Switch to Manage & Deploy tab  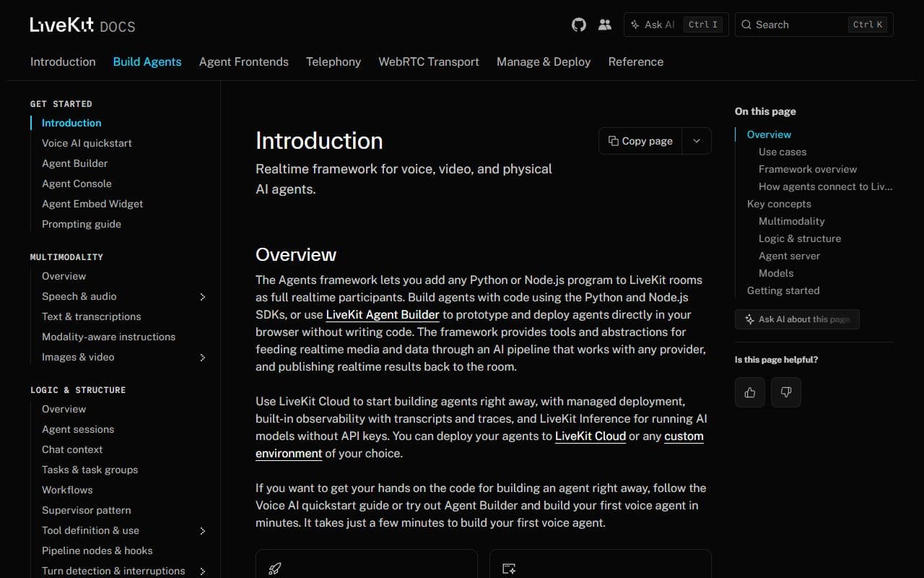click(x=544, y=61)
